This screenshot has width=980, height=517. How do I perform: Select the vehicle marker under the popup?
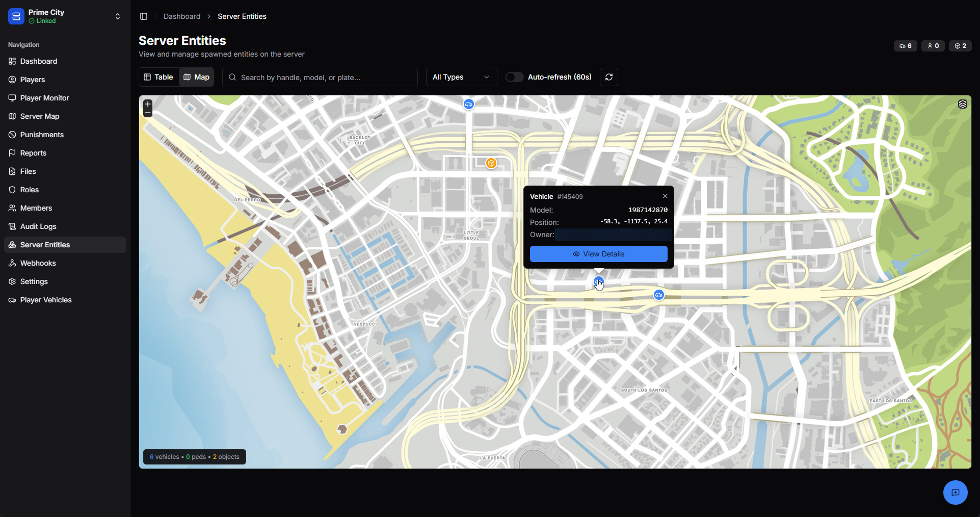point(599,281)
